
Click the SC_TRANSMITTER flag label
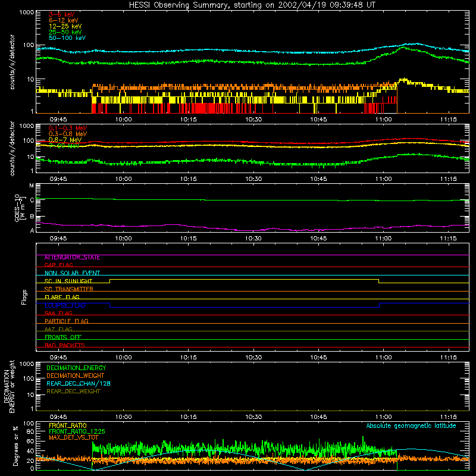click(68, 289)
